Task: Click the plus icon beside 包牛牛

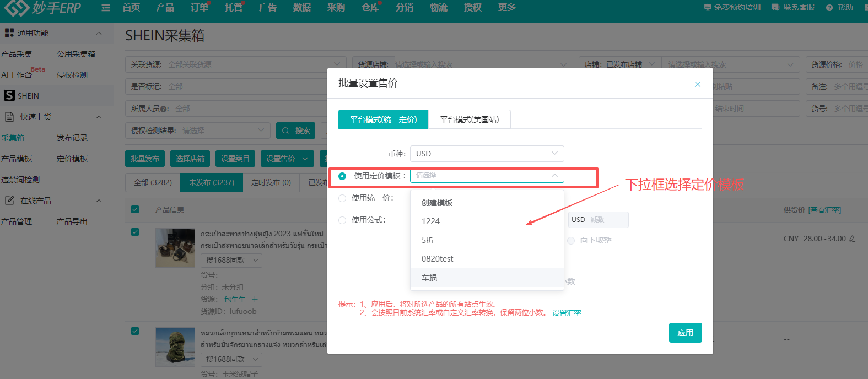Action: coord(255,299)
